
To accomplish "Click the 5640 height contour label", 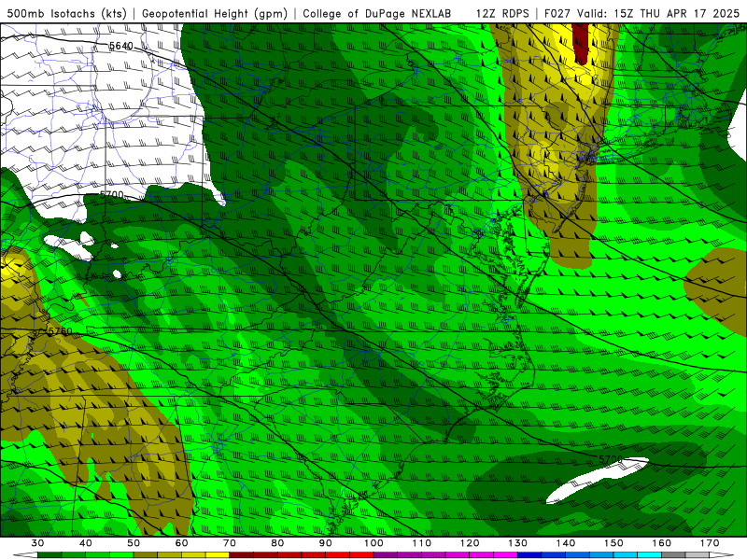I will click(121, 46).
